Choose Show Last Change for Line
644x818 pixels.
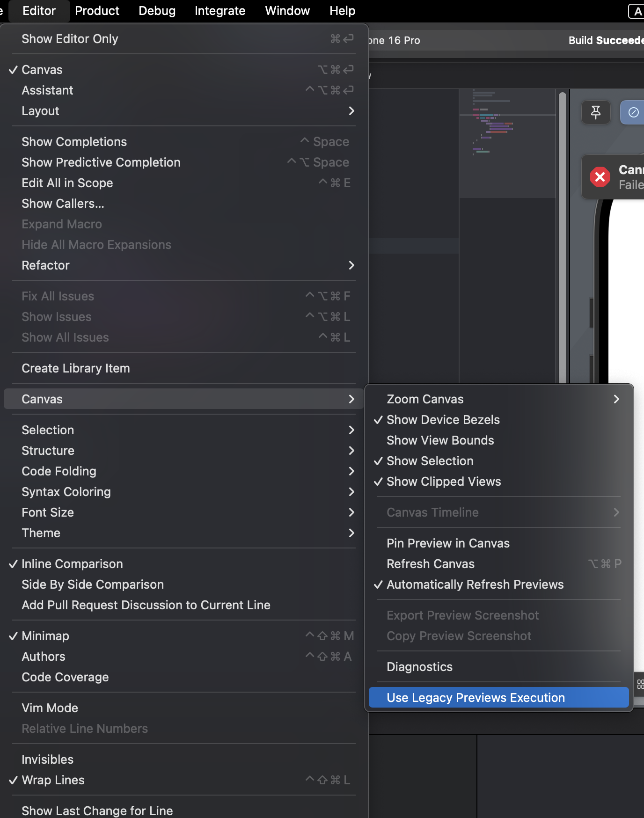tap(183, 811)
